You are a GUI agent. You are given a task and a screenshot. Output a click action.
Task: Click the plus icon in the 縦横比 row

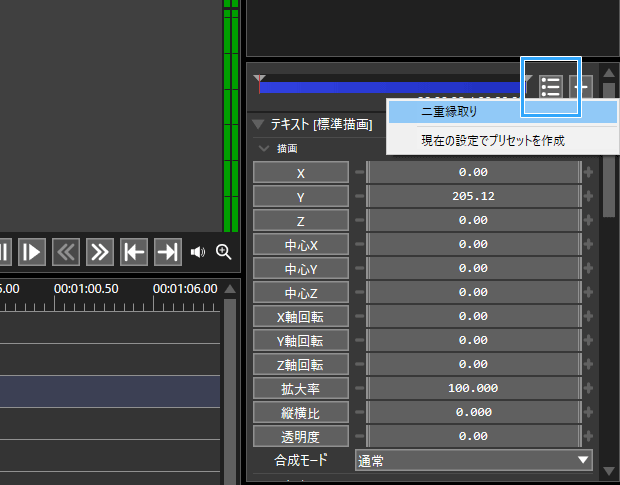click(x=588, y=412)
